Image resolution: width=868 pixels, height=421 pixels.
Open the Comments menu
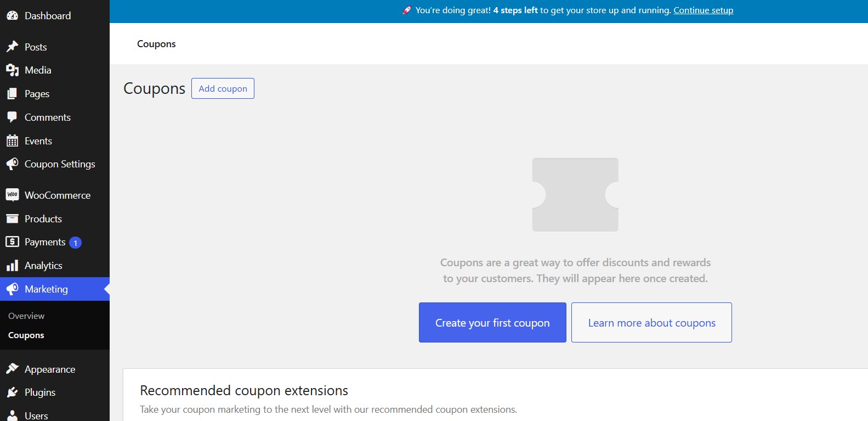[55, 117]
